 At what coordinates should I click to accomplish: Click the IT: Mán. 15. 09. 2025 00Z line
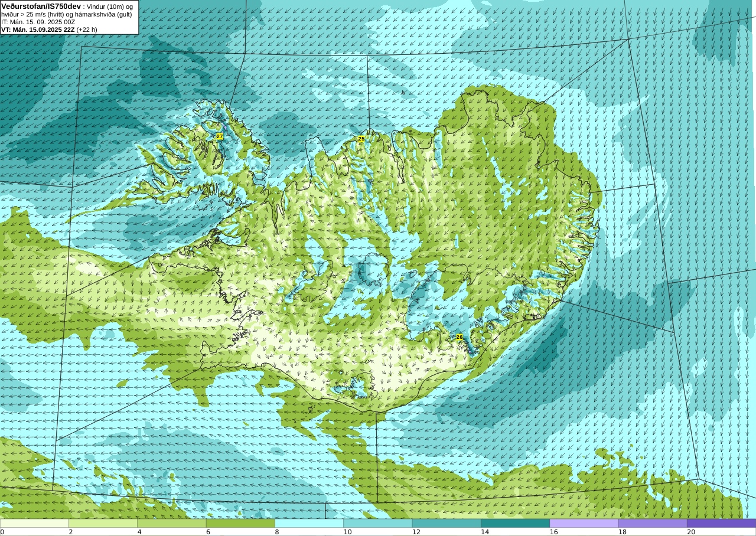click(38, 22)
